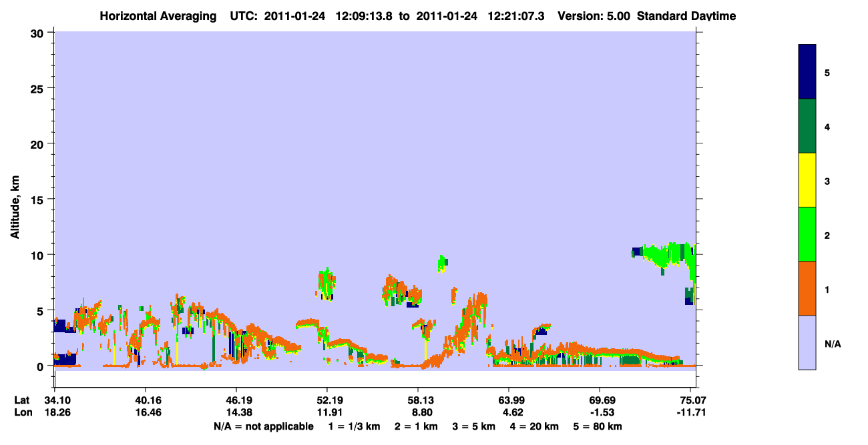Viewport: 868px width, 445px height.
Task: Click the green high cloud layer near 10 km
Action: [x=666, y=254]
